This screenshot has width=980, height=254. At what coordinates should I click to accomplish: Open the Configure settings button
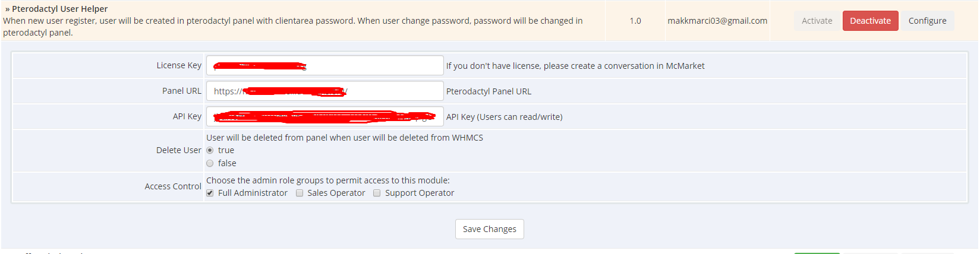[x=927, y=21]
